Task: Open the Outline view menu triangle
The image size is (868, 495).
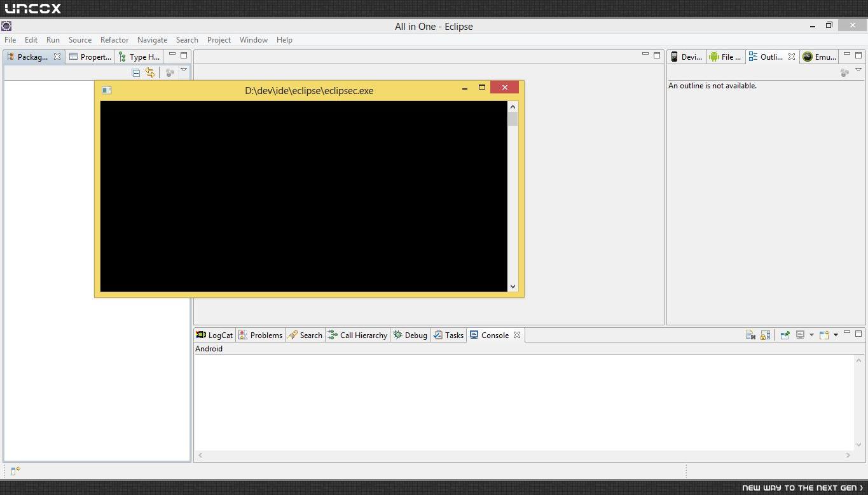Action: pyautogui.click(x=858, y=70)
